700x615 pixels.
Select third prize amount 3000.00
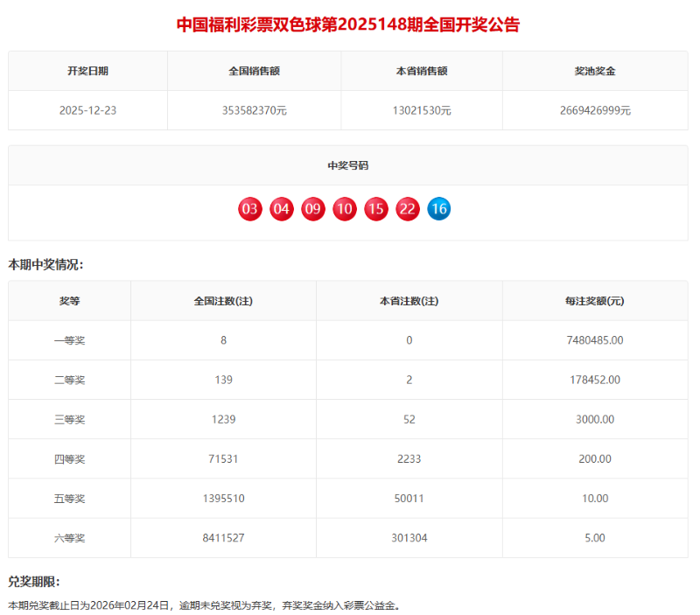click(x=595, y=420)
